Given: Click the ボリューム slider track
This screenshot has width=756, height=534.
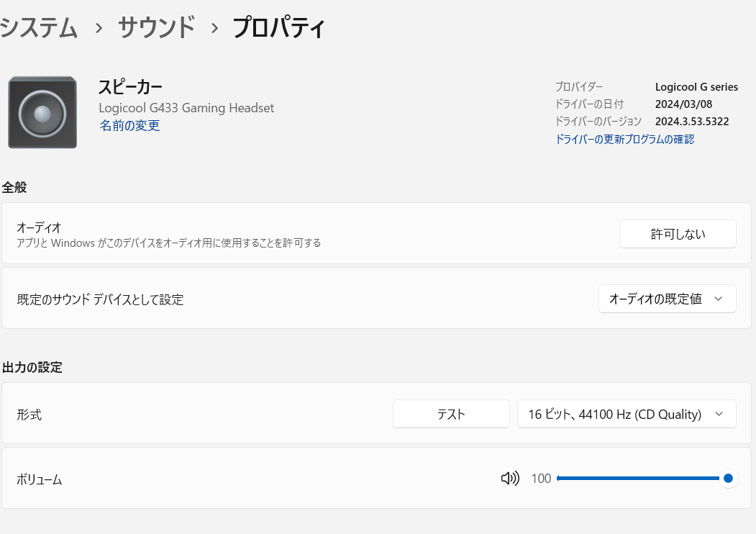Looking at the screenshot, I should coord(637,479).
